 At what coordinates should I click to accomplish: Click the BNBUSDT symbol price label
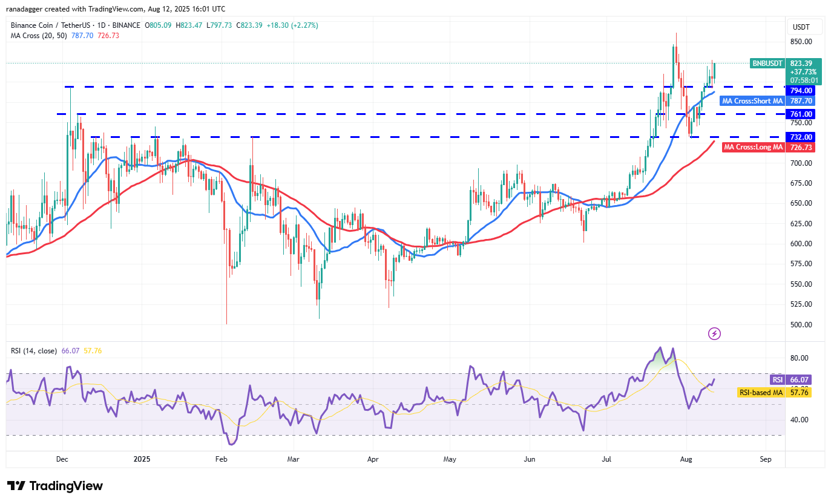click(767, 63)
